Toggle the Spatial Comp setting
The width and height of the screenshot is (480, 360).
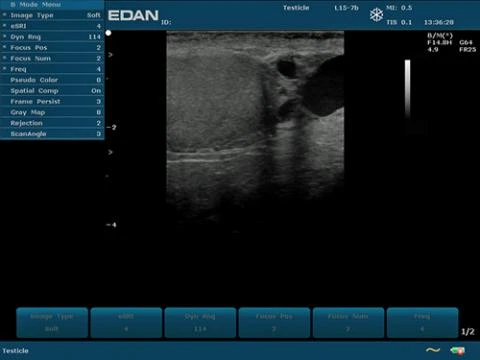point(52,91)
